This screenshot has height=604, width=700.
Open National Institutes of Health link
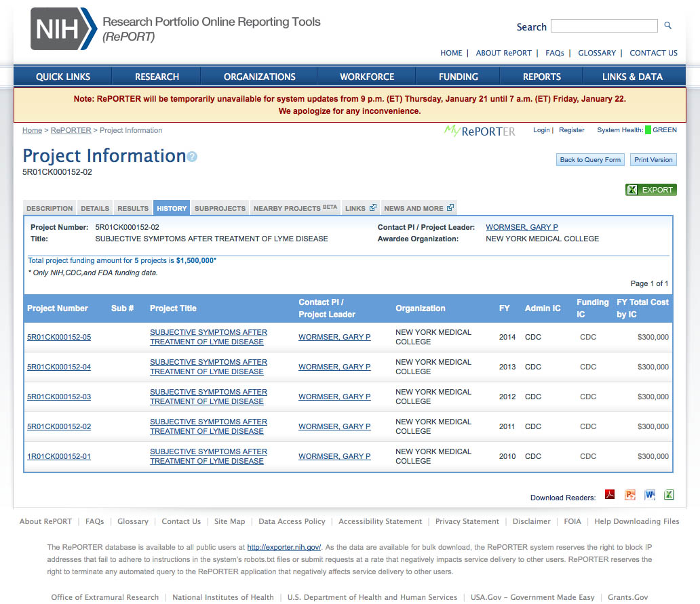[x=222, y=597]
